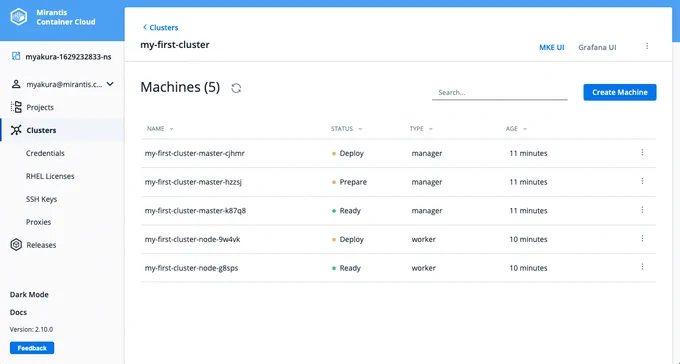The image size is (680, 364).
Task: Refresh the Machines list
Action: tap(236, 88)
